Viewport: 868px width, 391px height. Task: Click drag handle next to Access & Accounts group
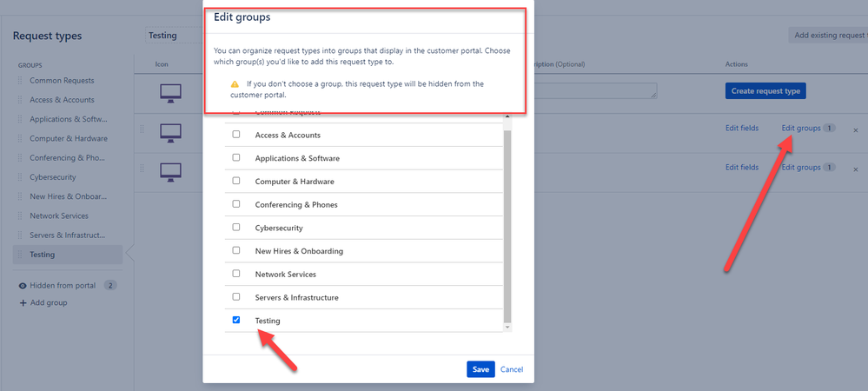(21, 100)
